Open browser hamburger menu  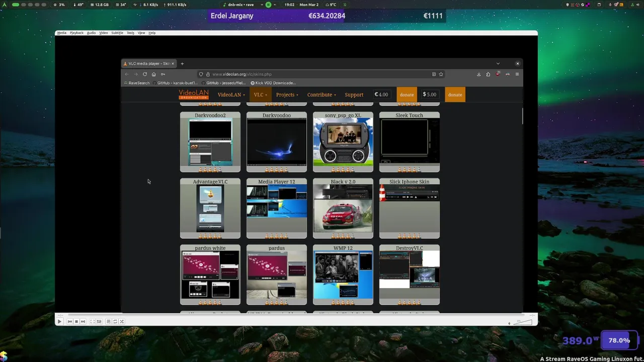[x=517, y=74]
